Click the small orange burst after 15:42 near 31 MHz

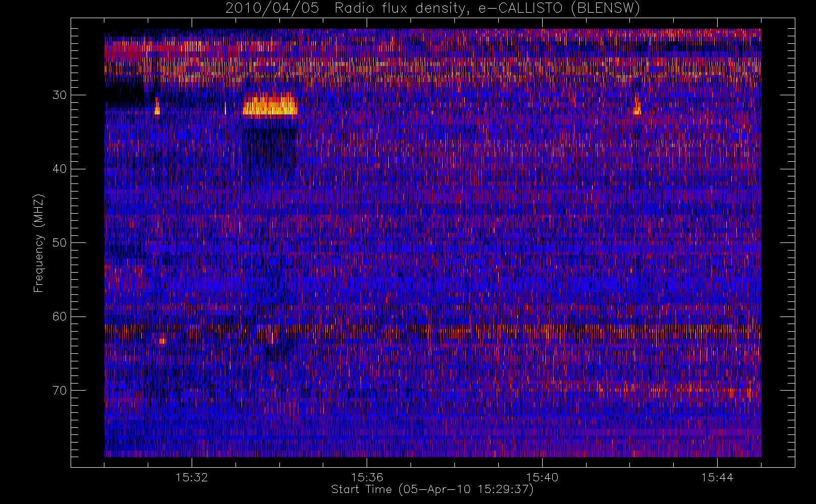pos(636,106)
